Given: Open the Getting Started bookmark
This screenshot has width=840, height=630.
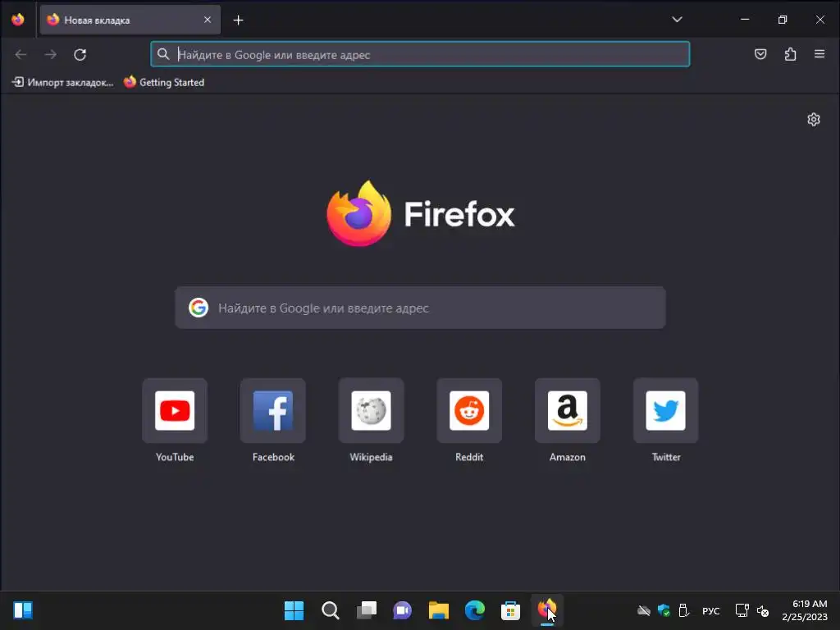Looking at the screenshot, I should 164,82.
